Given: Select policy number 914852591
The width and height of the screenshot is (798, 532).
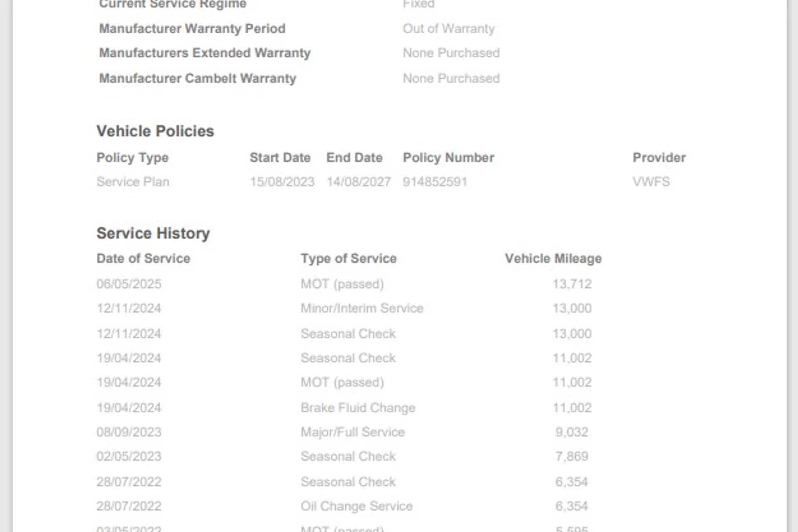Looking at the screenshot, I should coord(435,182).
